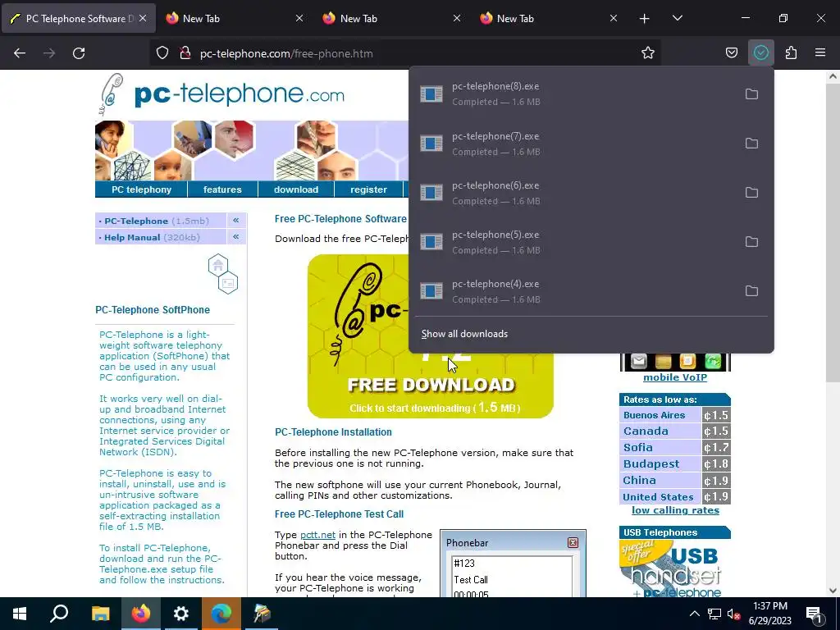
Task: Show hidden system tray icons
Action: (694, 614)
